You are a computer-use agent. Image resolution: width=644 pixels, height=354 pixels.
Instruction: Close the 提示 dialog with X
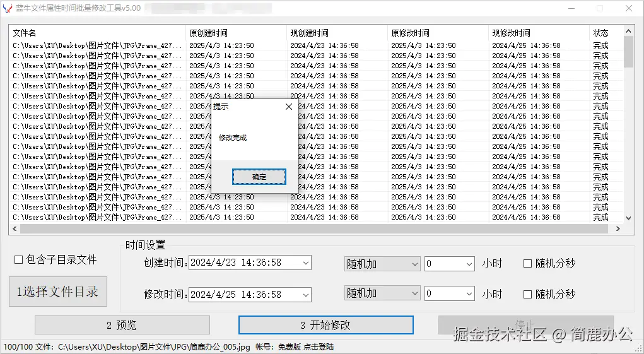pyautogui.click(x=289, y=107)
